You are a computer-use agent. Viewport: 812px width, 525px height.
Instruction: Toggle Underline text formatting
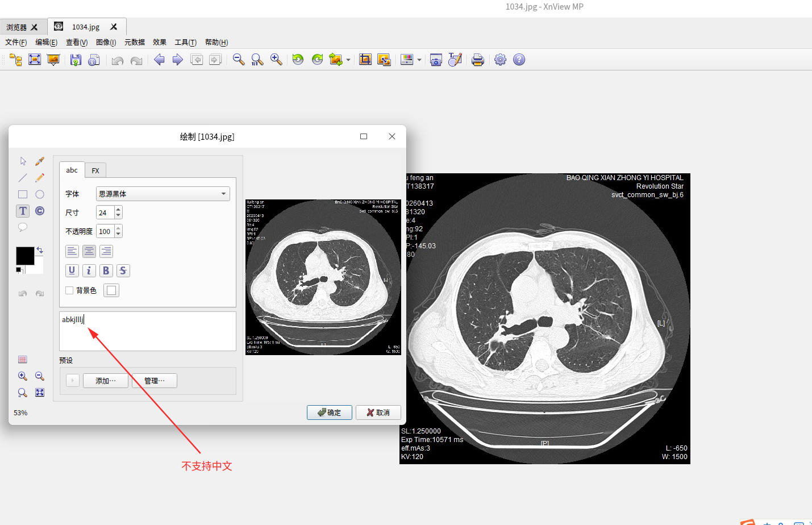[72, 271]
